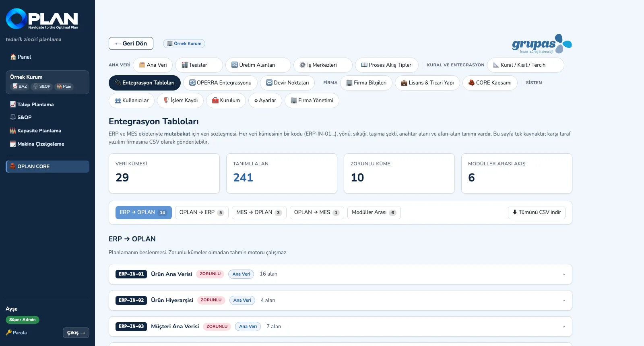Open the Firma Bilgileri navigation pill
The image size is (644, 346).
pos(366,83)
